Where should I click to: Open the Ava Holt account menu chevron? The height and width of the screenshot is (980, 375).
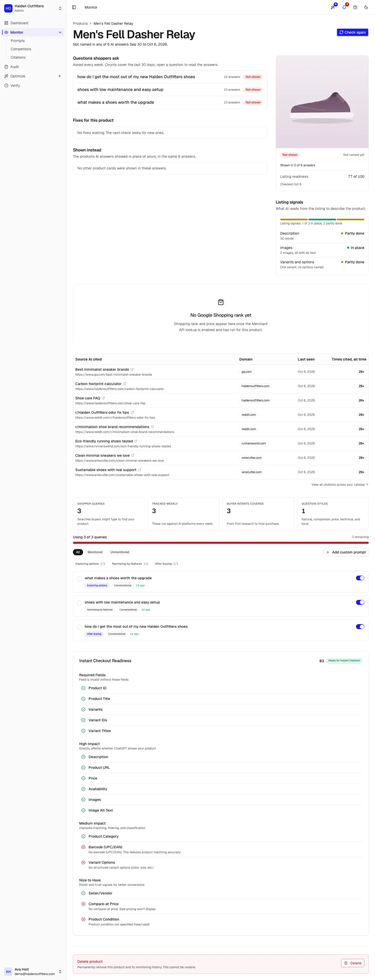pos(60,971)
